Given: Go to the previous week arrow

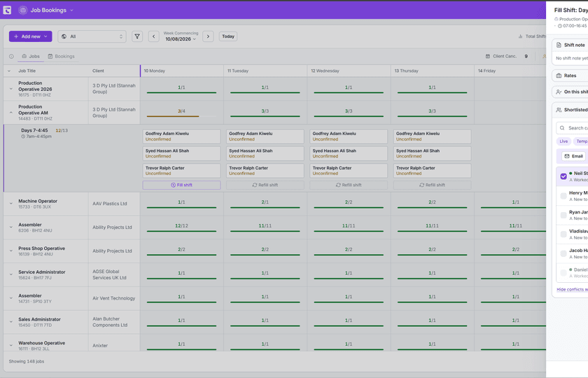Looking at the screenshot, I should pyautogui.click(x=154, y=36).
